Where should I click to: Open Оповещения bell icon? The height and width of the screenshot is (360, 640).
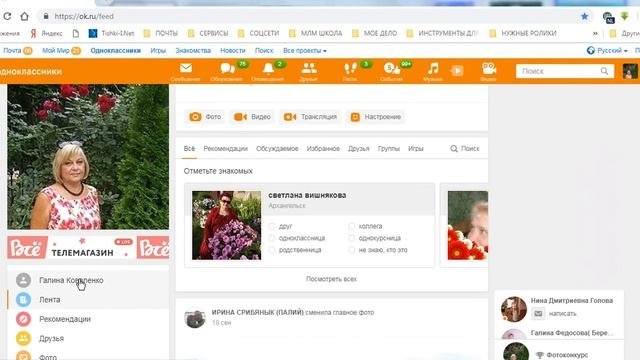[x=268, y=68]
